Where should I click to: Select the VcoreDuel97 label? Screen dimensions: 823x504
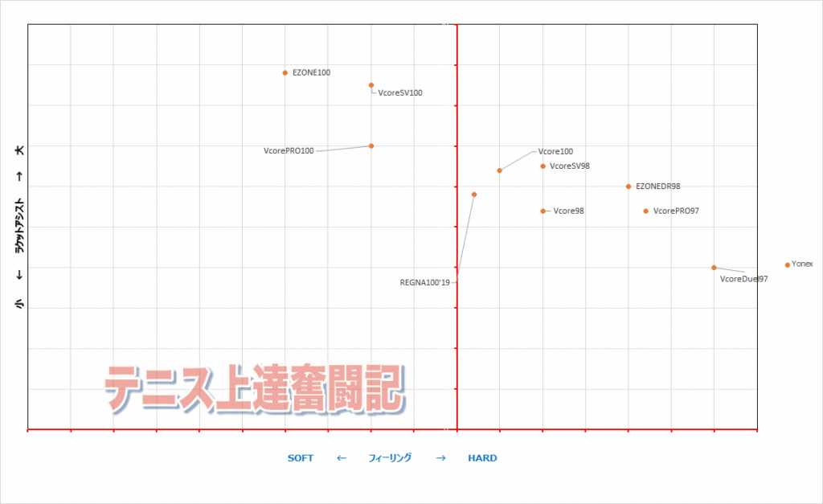743,279
